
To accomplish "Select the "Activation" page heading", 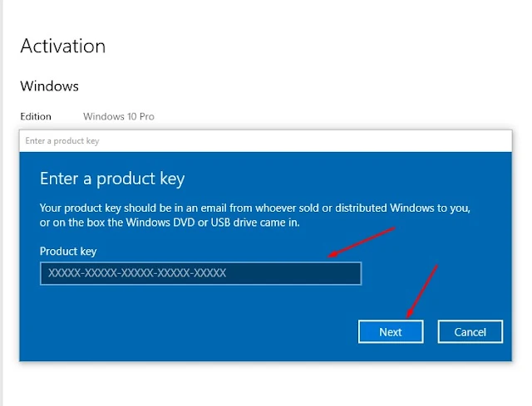I will [x=63, y=46].
